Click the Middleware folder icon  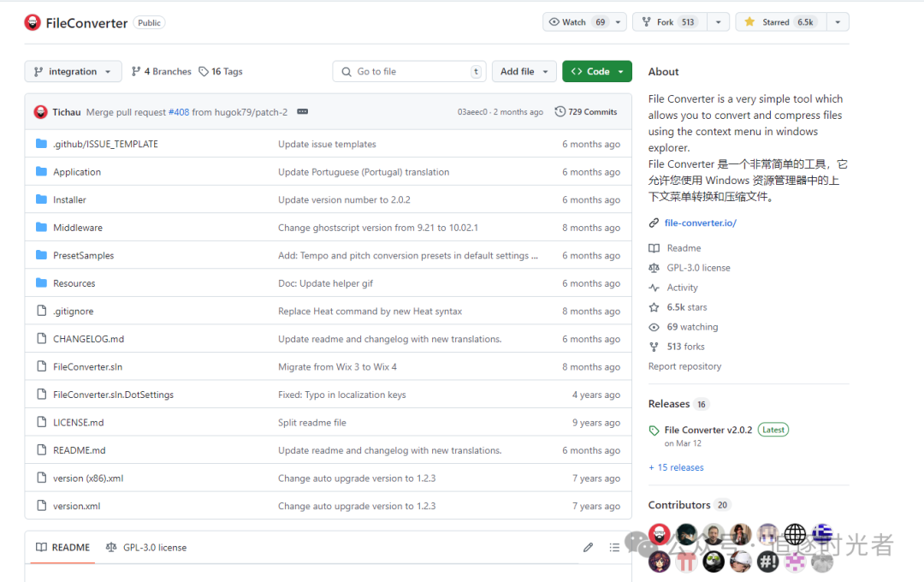[41, 227]
